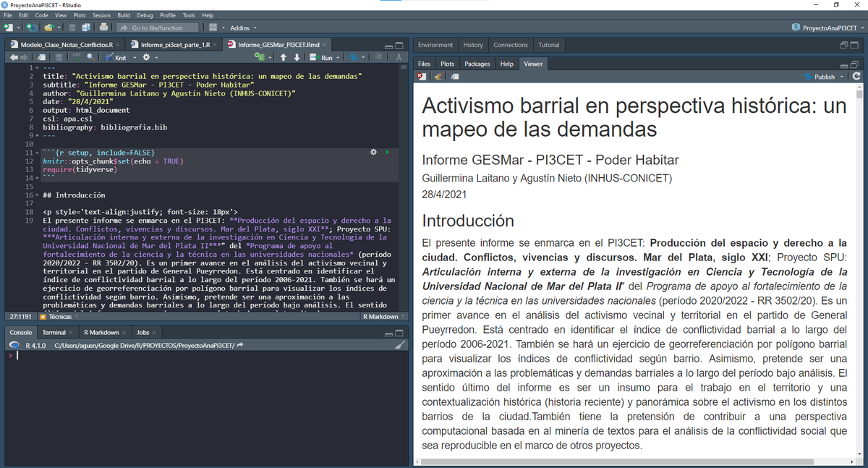Refresh the Viewer pane
This screenshot has width=868, height=468.
pyautogui.click(x=857, y=76)
